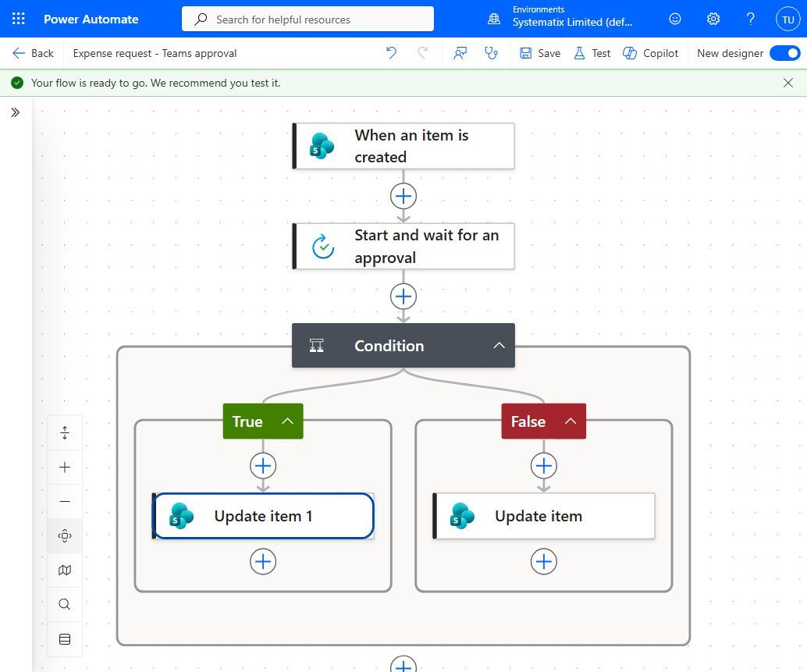Image resolution: width=807 pixels, height=672 pixels.
Task: Click the Back button
Action: pyautogui.click(x=33, y=53)
